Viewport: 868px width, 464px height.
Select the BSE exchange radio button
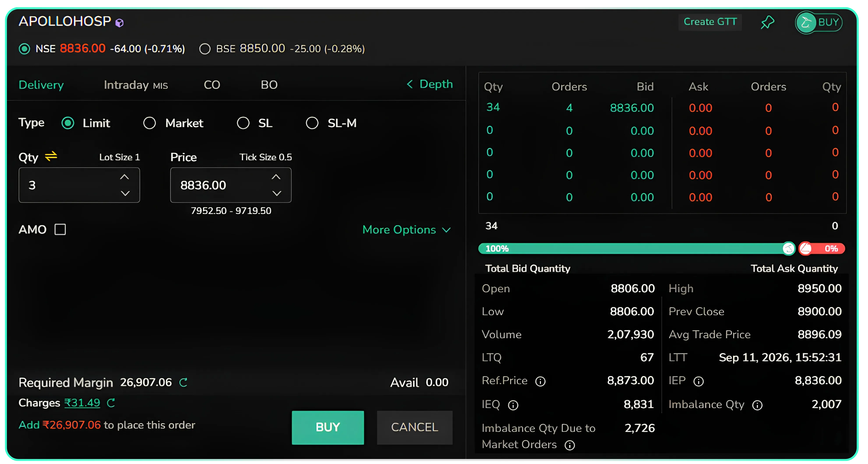(205, 49)
